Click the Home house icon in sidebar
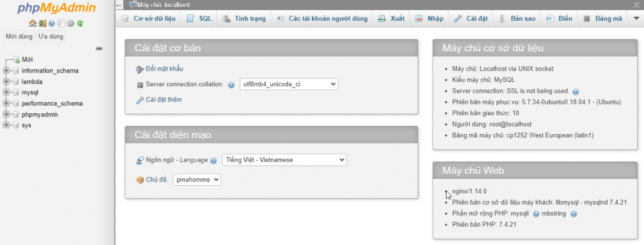This screenshot has height=245, width=644. [33, 23]
